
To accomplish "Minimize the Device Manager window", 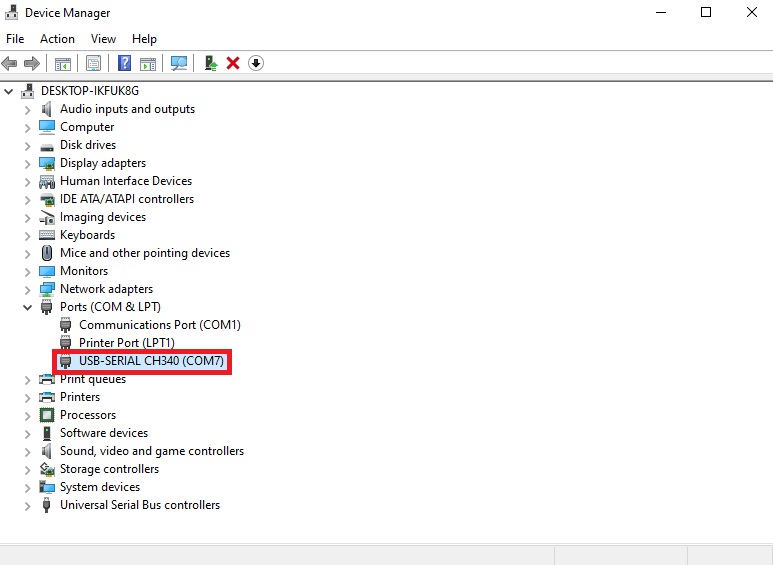I will pos(661,12).
